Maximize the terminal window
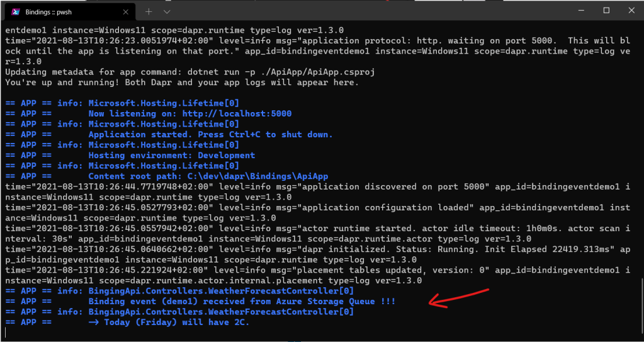The width and height of the screenshot is (644, 342). (x=606, y=11)
